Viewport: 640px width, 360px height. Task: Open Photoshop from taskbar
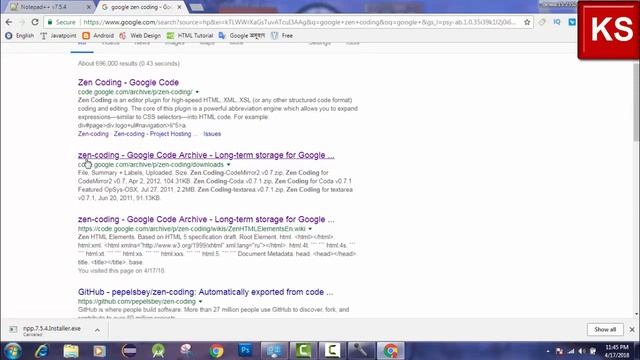coord(245,350)
